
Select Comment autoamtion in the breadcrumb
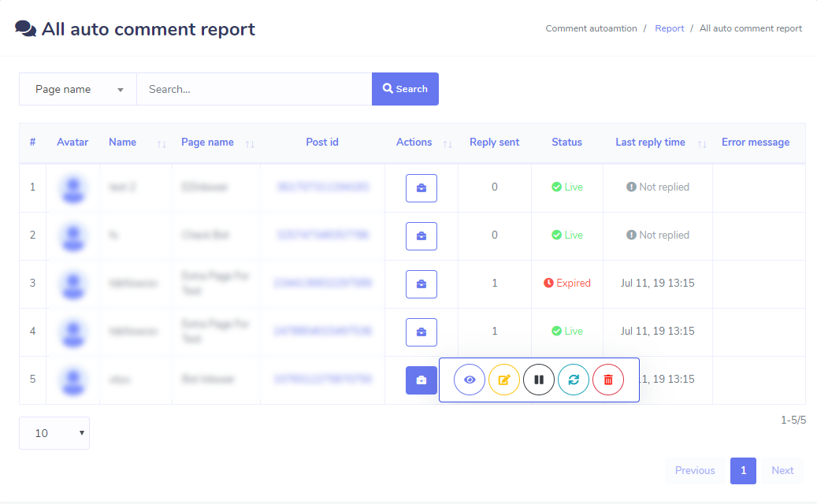click(x=591, y=28)
